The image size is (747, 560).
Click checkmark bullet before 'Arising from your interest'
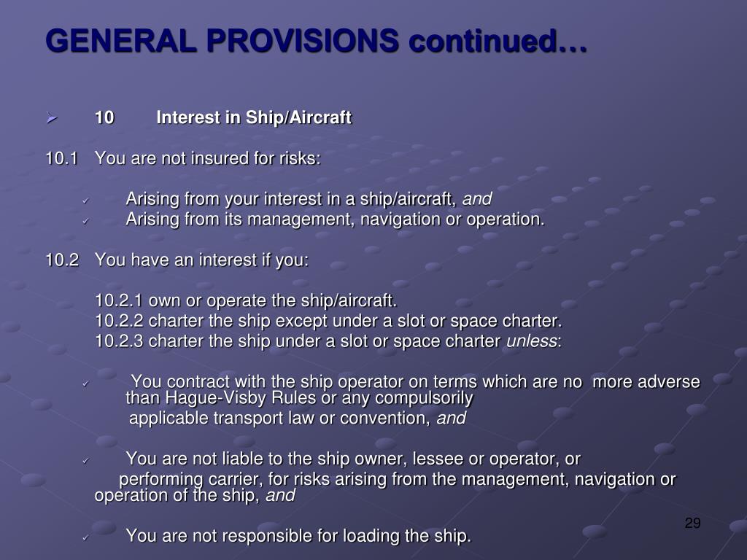(x=86, y=201)
